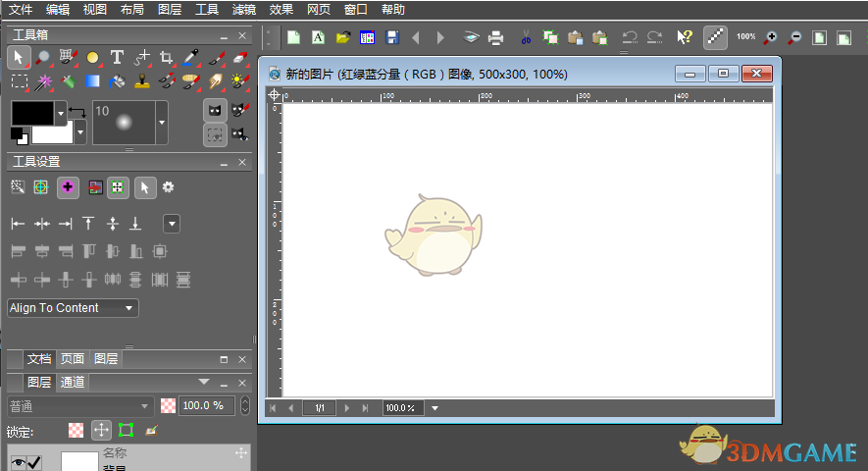Select the Eraser tool
Screen dimensions: 868x471
(x=239, y=57)
